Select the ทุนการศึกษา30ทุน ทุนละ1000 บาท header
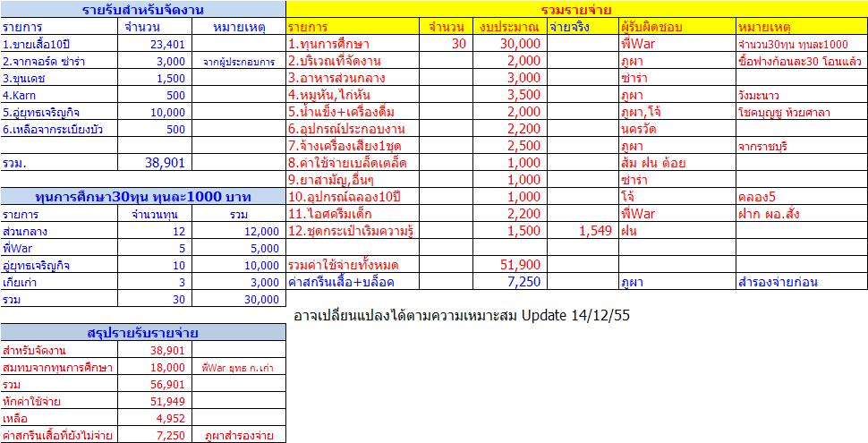The height and width of the screenshot is (443, 868). (143, 196)
